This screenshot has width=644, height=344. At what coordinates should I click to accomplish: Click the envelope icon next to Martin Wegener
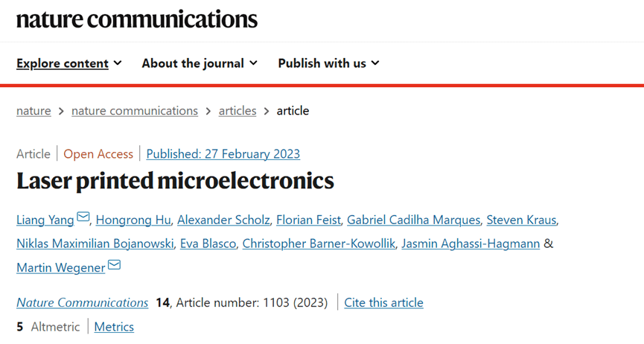115,265
